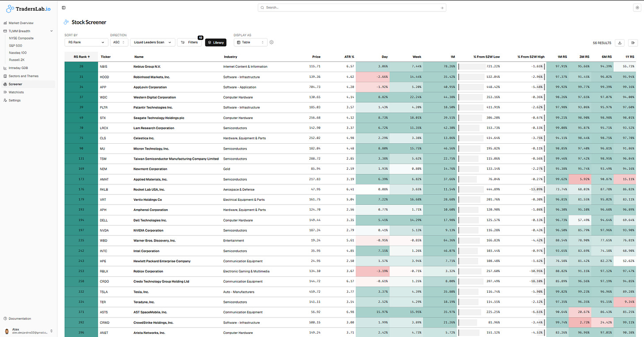Viewport: 644px width, 337px height.
Task: Click AMAT 52W low progress bar
Action: [468, 179]
